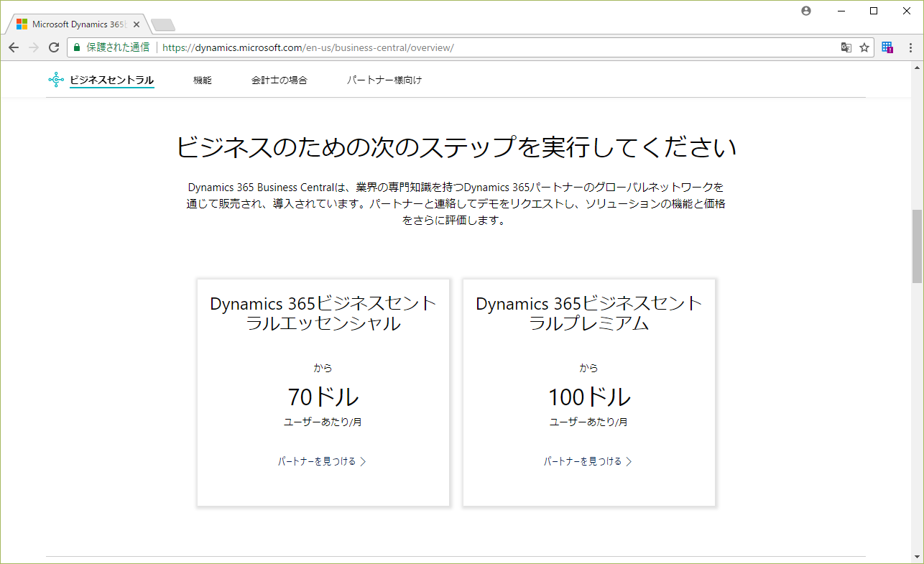Click the browser back arrow
924x564 pixels.
pyautogui.click(x=14, y=47)
